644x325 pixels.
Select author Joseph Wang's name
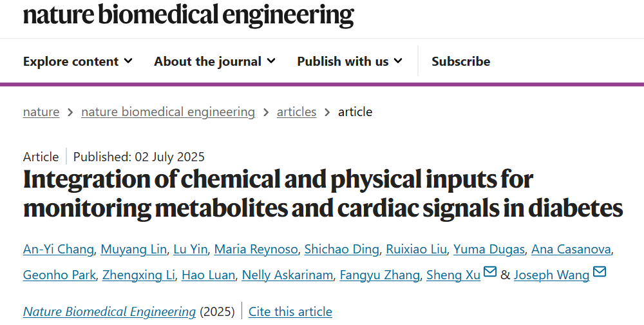pos(551,275)
